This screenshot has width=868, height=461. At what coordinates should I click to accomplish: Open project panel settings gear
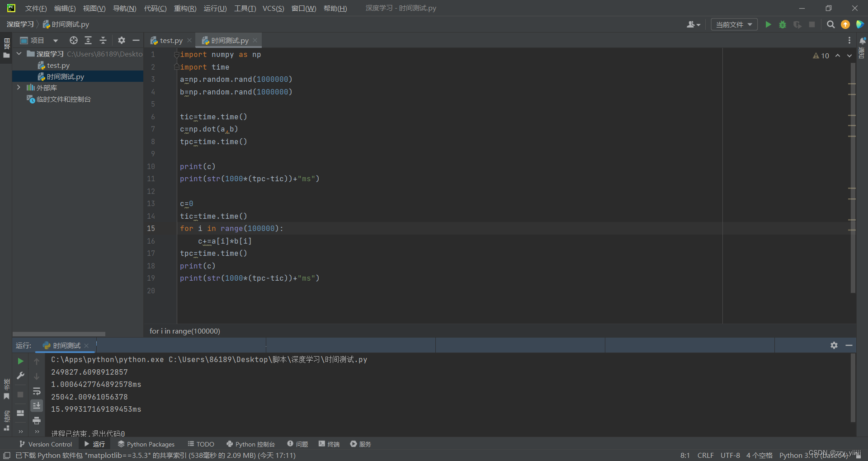click(x=121, y=40)
